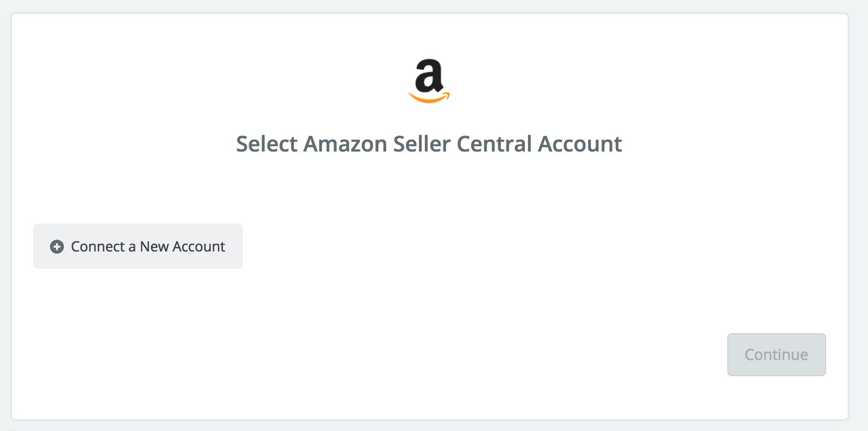The image size is (868, 431).
Task: Click 'New Account' text in the grey button
Action: click(183, 247)
